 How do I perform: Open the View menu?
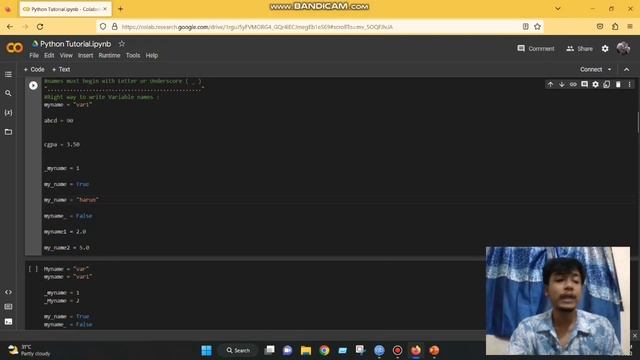pos(66,56)
